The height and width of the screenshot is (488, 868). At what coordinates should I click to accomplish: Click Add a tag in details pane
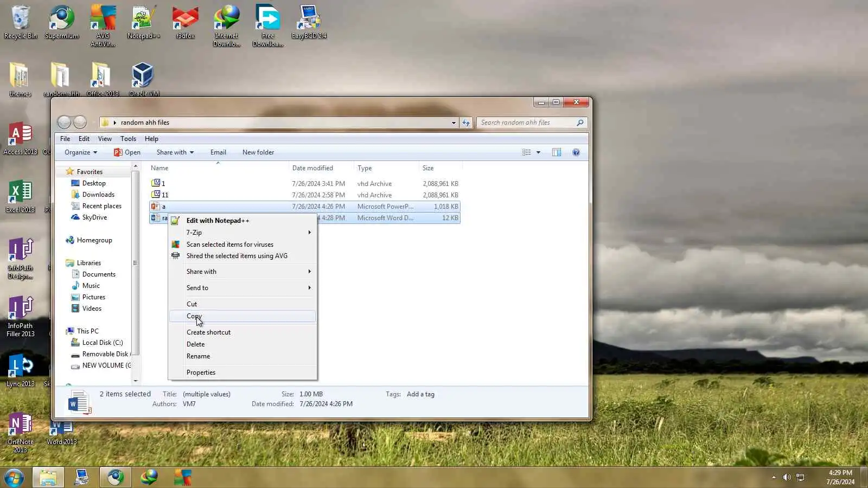coord(420,394)
